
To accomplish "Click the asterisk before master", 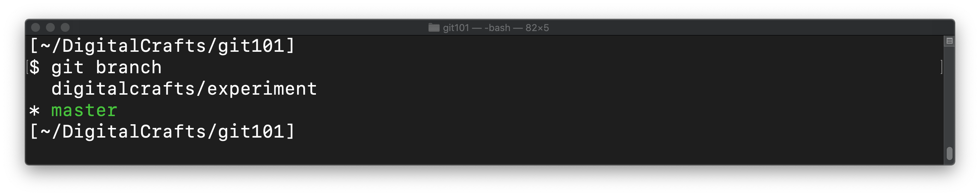I will point(34,111).
